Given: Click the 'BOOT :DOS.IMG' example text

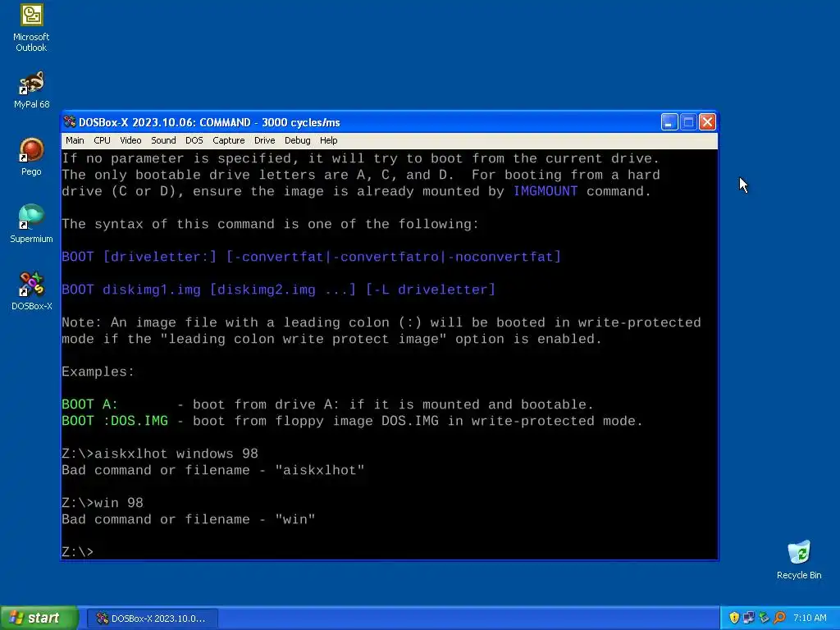Looking at the screenshot, I should (115, 421).
